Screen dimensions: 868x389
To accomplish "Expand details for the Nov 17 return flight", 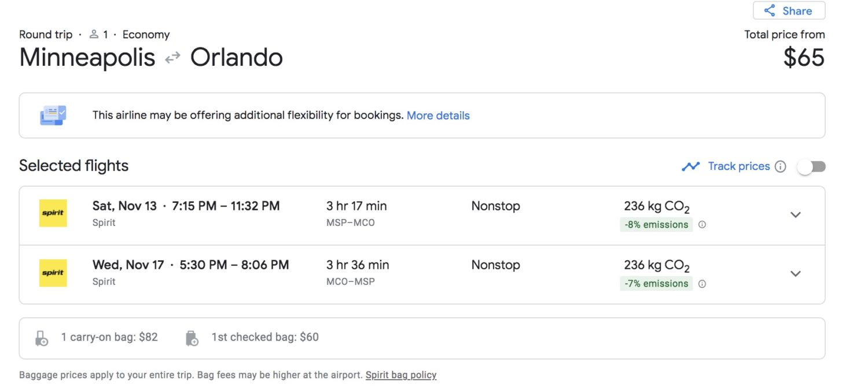I will [x=796, y=273].
